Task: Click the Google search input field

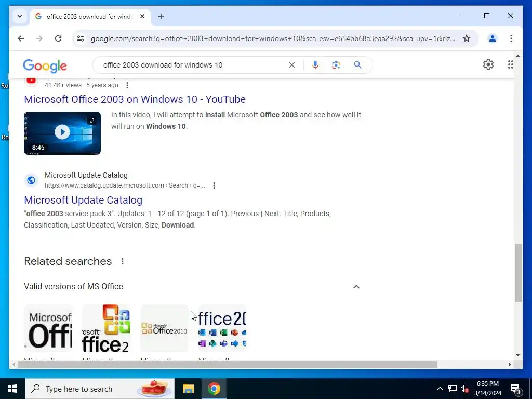Action: click(193, 65)
